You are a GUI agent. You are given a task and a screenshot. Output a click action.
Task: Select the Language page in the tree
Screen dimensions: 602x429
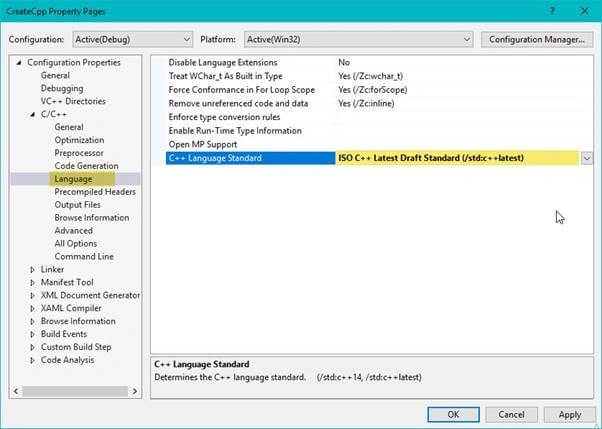click(73, 179)
